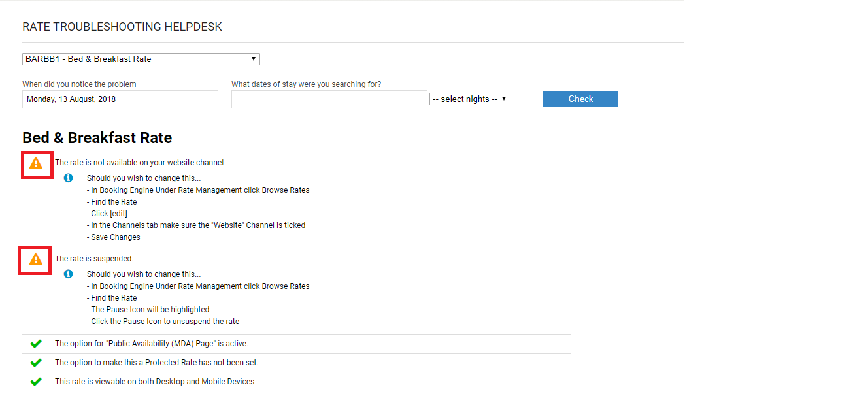
Task: Select the "rate is not available" warning text
Action: coord(139,163)
